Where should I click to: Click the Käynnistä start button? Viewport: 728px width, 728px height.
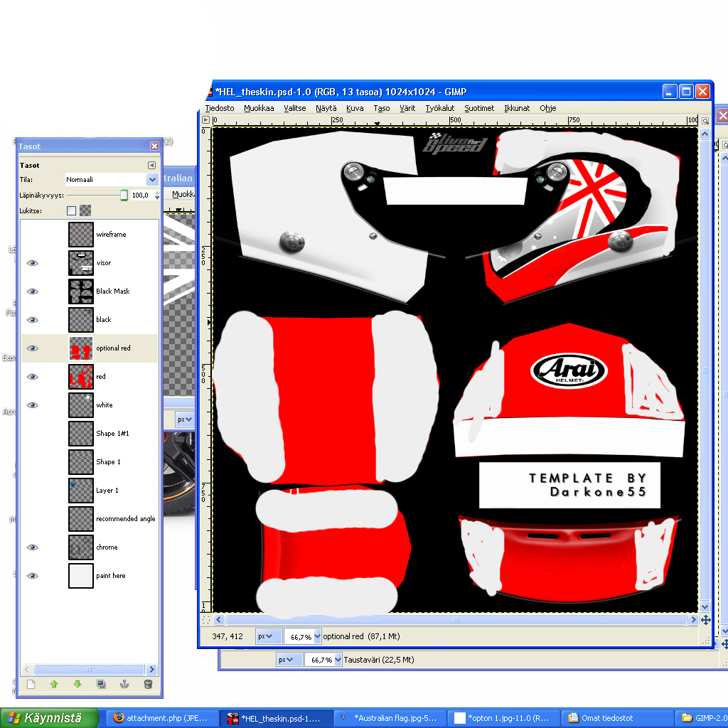(50, 718)
